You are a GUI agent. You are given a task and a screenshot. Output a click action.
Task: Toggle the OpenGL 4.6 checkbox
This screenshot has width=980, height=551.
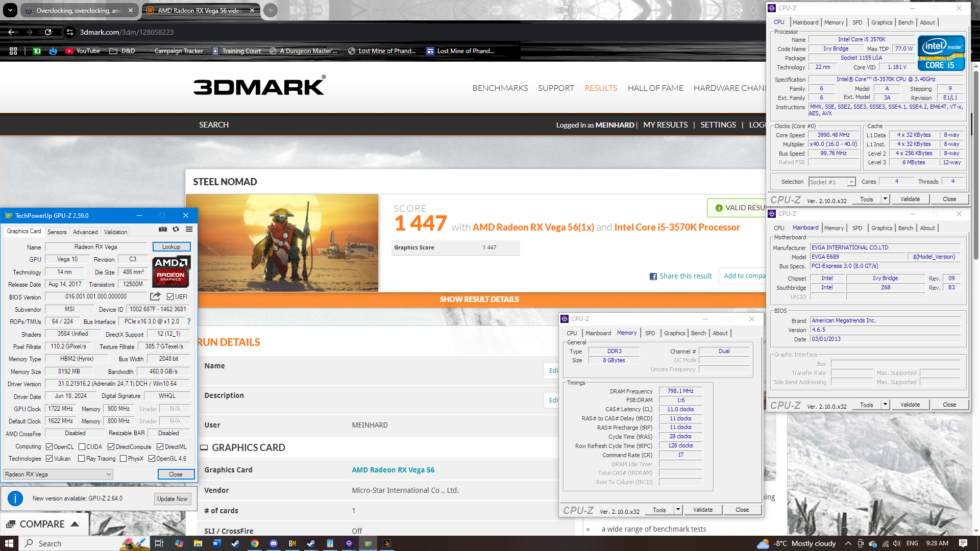tap(152, 459)
